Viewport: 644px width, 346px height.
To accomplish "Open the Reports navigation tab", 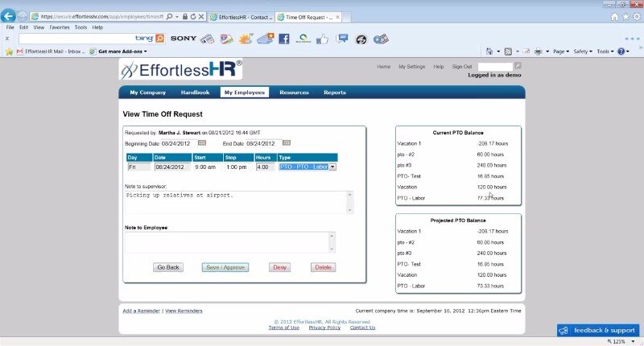I will pos(335,93).
